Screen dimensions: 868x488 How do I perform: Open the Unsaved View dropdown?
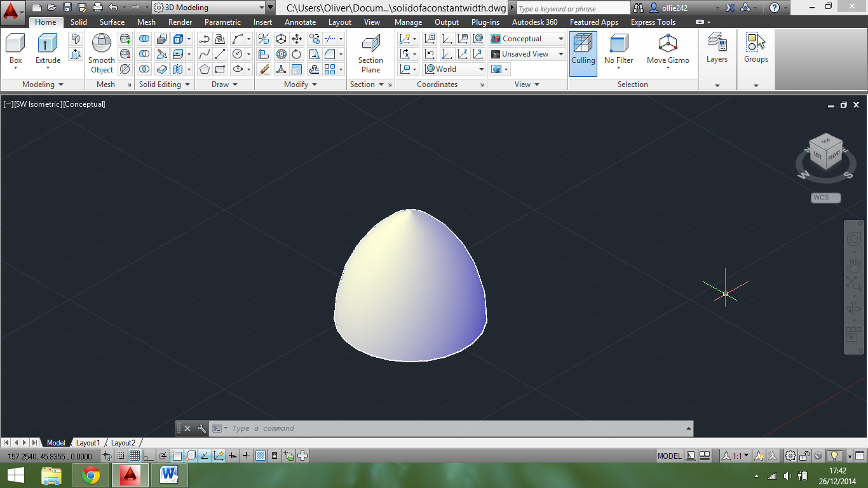tap(527, 54)
